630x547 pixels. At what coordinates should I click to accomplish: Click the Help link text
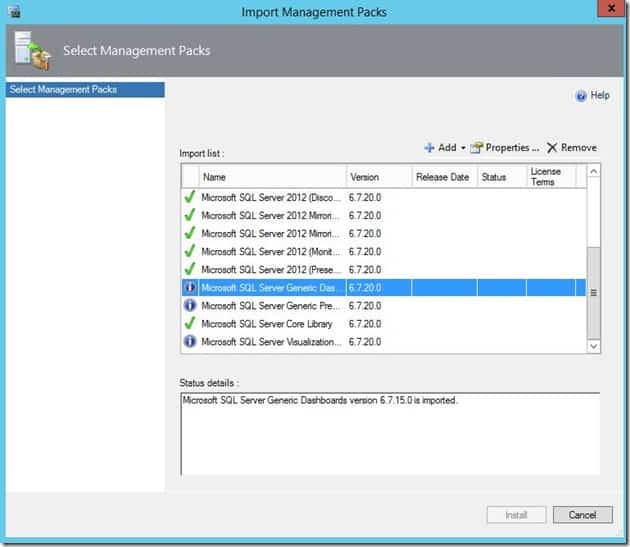click(600, 96)
